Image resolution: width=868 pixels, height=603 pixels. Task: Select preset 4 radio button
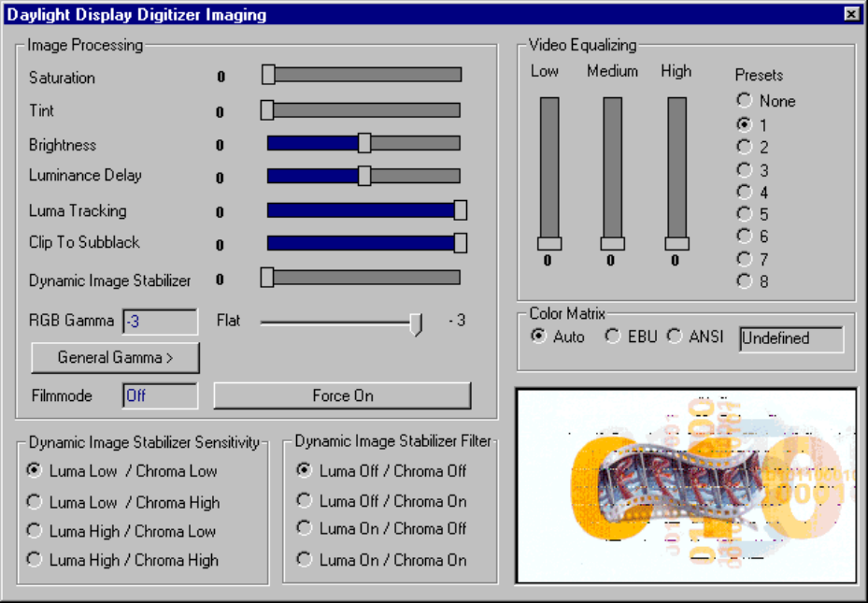[x=744, y=192]
